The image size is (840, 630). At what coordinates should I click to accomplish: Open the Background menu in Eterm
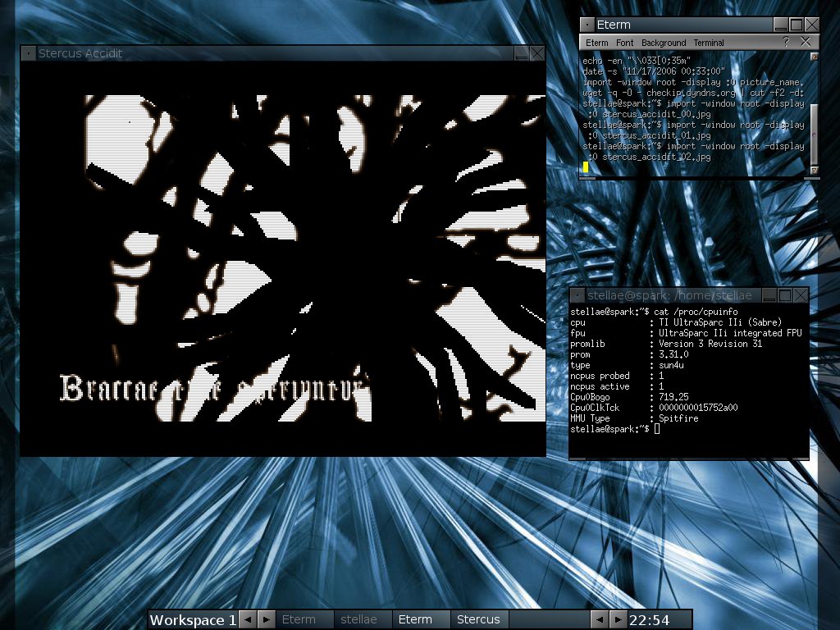click(x=664, y=43)
